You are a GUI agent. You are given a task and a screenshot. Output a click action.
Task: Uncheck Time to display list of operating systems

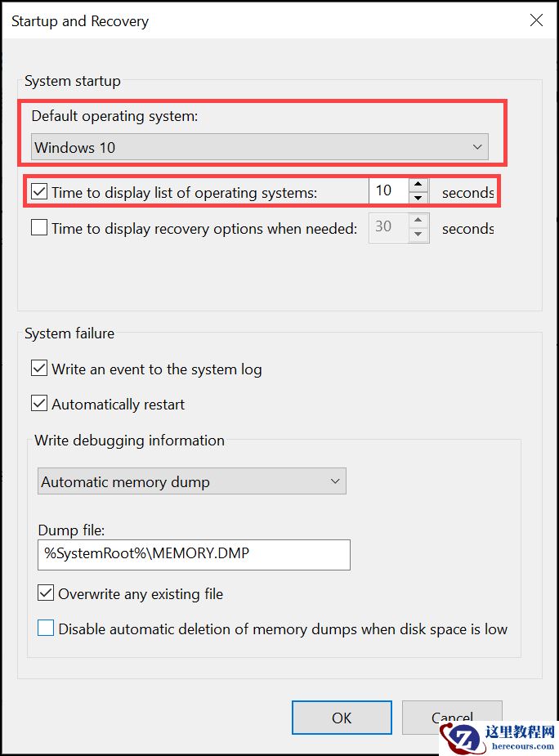[38, 190]
